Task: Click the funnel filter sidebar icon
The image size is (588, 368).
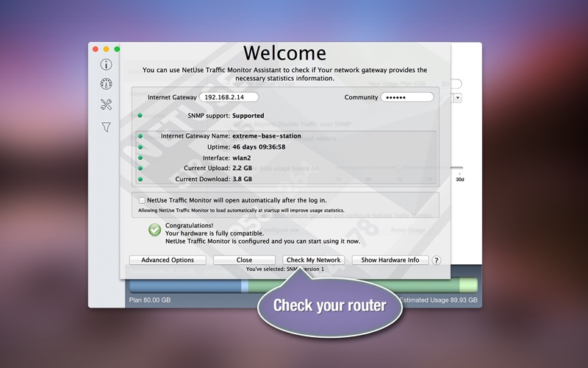Action: point(106,127)
